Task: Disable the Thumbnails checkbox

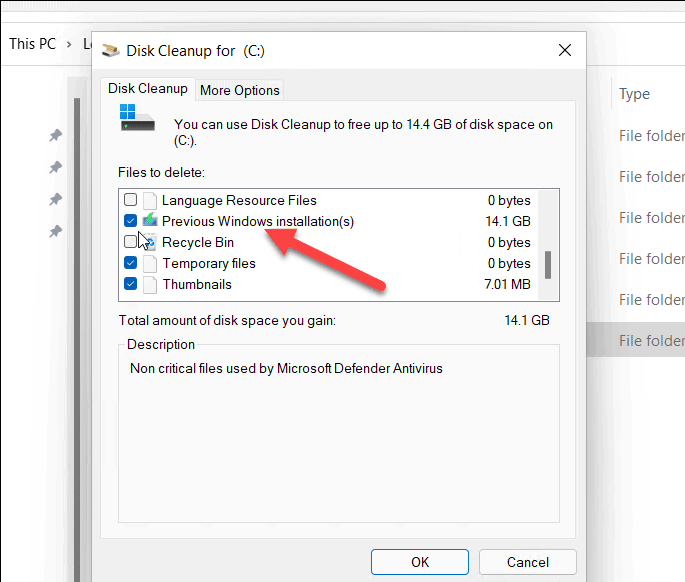Action: tap(130, 284)
